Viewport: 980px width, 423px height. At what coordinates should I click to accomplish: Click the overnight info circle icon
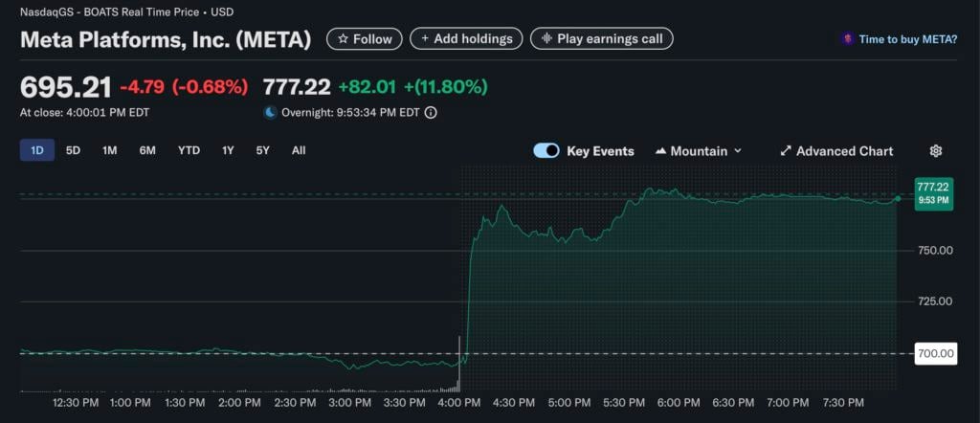(431, 113)
